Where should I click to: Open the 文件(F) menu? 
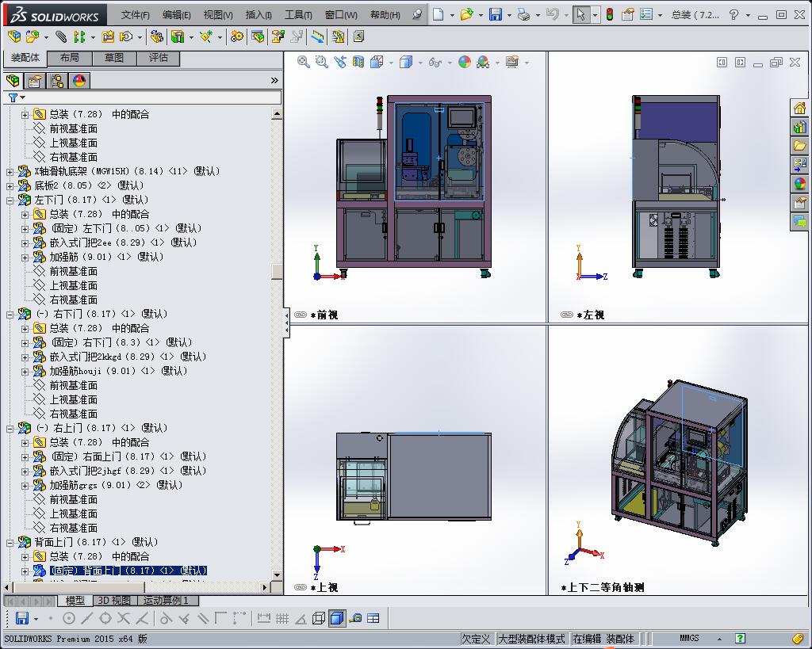pyautogui.click(x=135, y=15)
